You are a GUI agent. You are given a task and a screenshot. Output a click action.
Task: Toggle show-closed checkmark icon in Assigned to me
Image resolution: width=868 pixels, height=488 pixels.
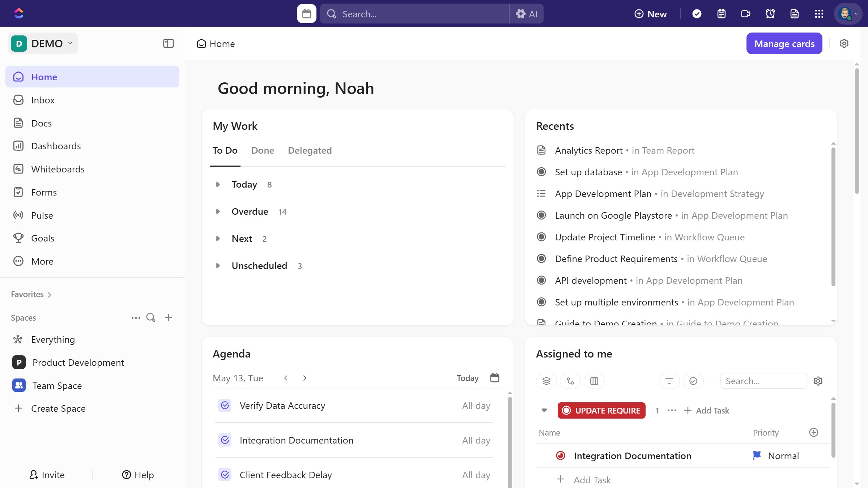693,381
